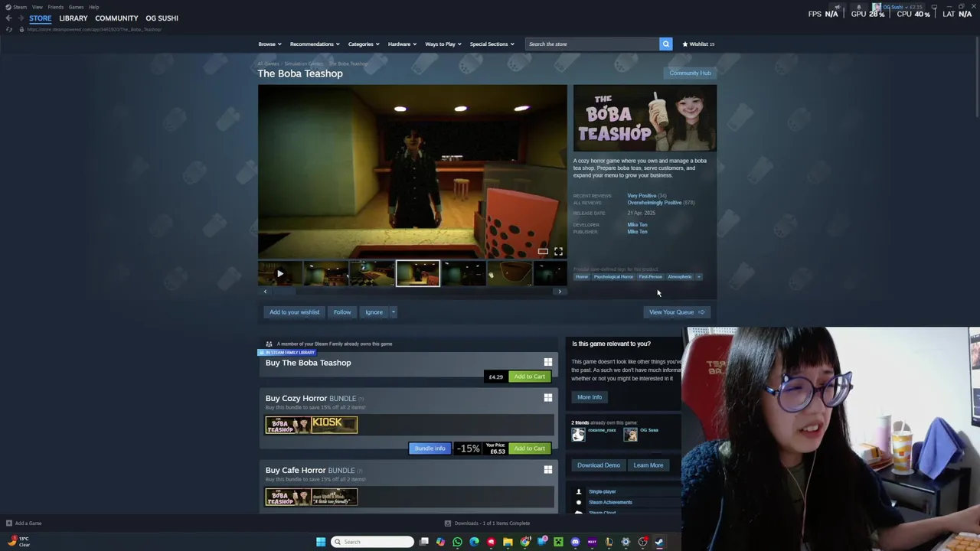Open the Friends menu
980x551 pixels.
55,7
